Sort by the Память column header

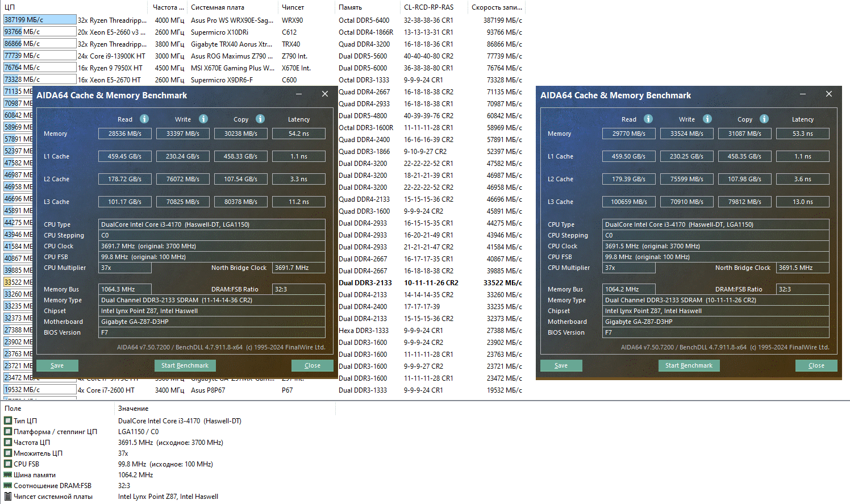[x=368, y=7]
